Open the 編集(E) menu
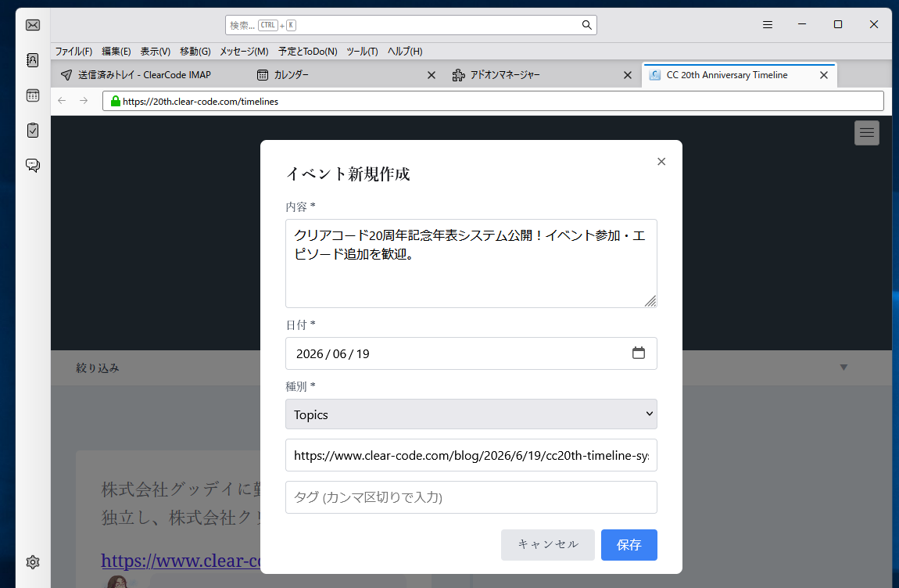This screenshot has height=588, width=899. point(116,51)
